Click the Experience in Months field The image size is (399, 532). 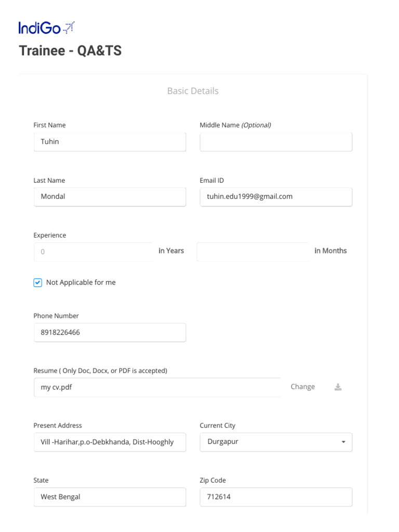pos(253,252)
